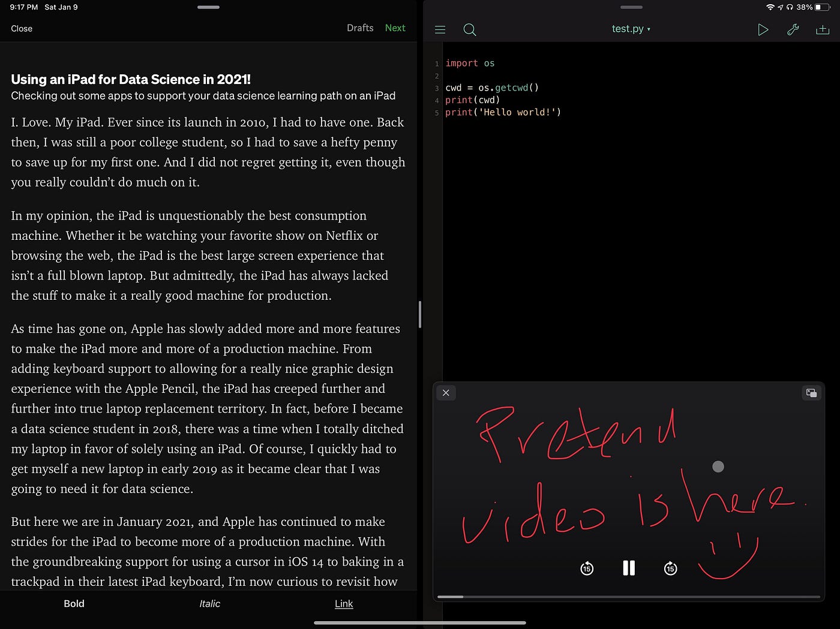Viewport: 840px width, 629px height.
Task: Close the picture-in-picture video
Action: (x=446, y=393)
